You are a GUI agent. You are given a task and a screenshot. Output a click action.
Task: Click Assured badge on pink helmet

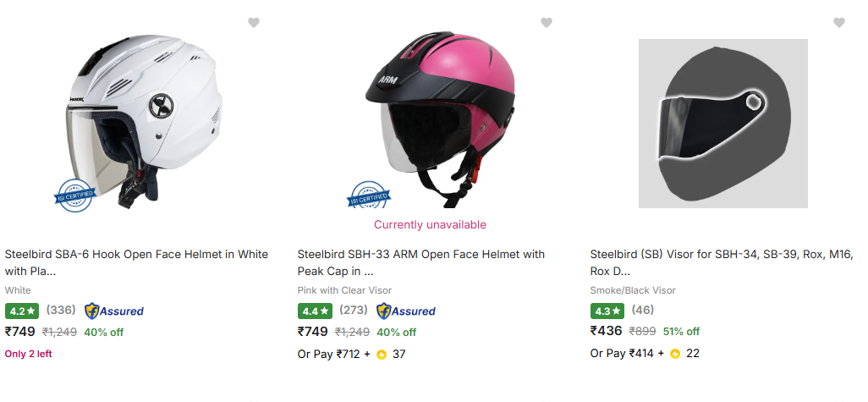pyautogui.click(x=406, y=311)
